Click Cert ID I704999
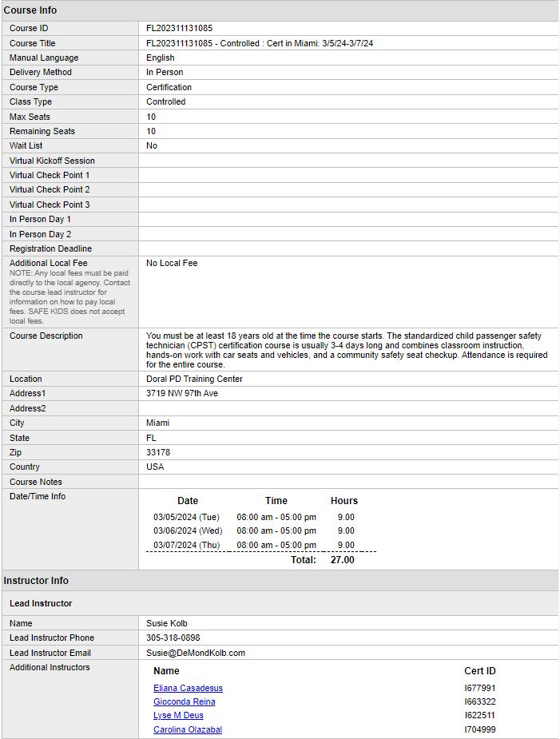 tap(480, 729)
